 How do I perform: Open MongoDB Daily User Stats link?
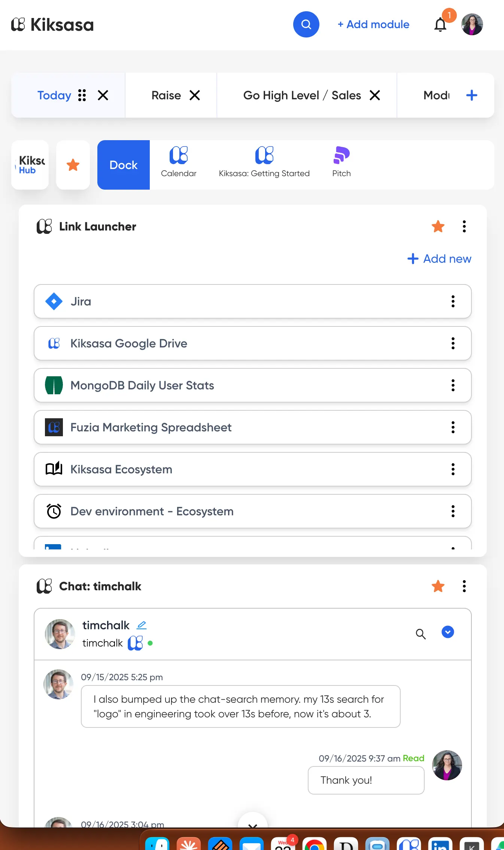253,385
